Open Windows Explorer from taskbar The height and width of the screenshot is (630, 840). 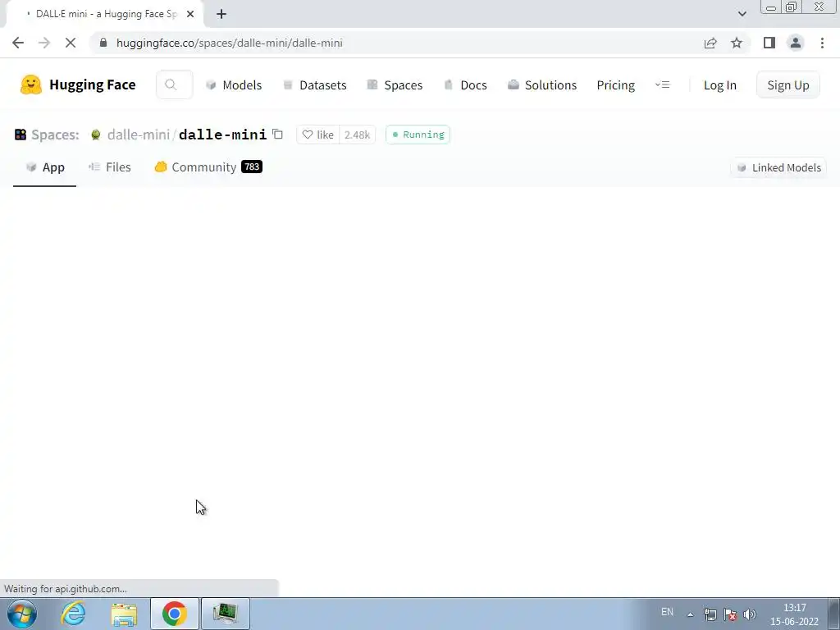[x=124, y=614]
